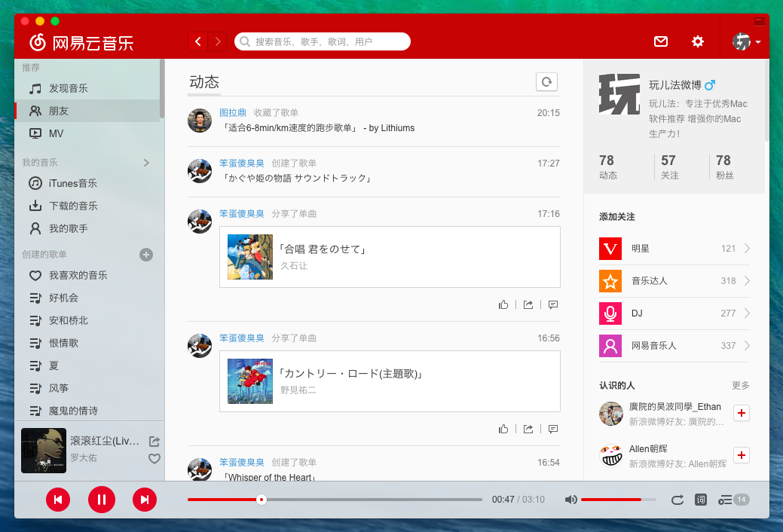Open settings via the gear icon
Screen dimensions: 783x532
[x=698, y=41]
